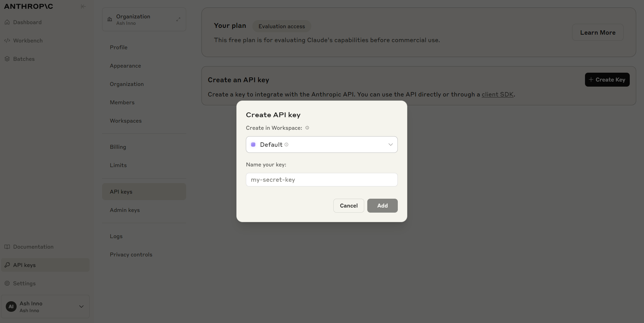Click the Cancel button in dialog
Image resolution: width=644 pixels, height=323 pixels.
(349, 205)
